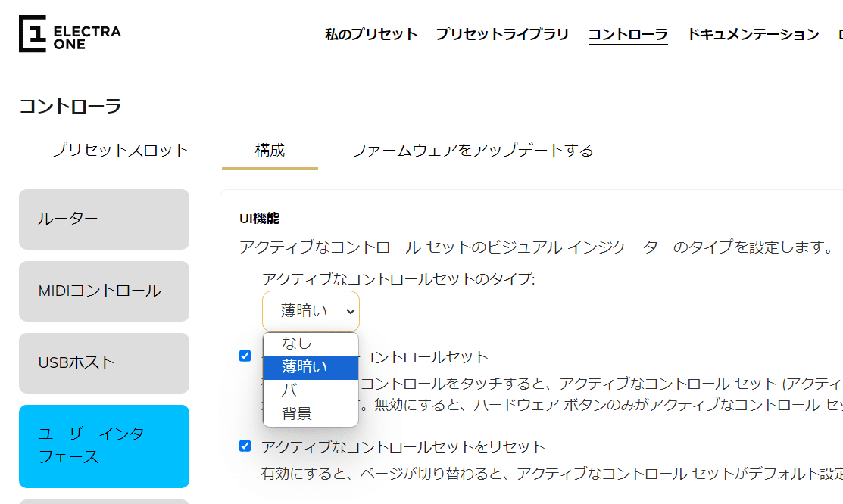Click the partially visible sidebar item below ユーザーインターフェース
The width and height of the screenshot is (843, 504).
point(103,501)
